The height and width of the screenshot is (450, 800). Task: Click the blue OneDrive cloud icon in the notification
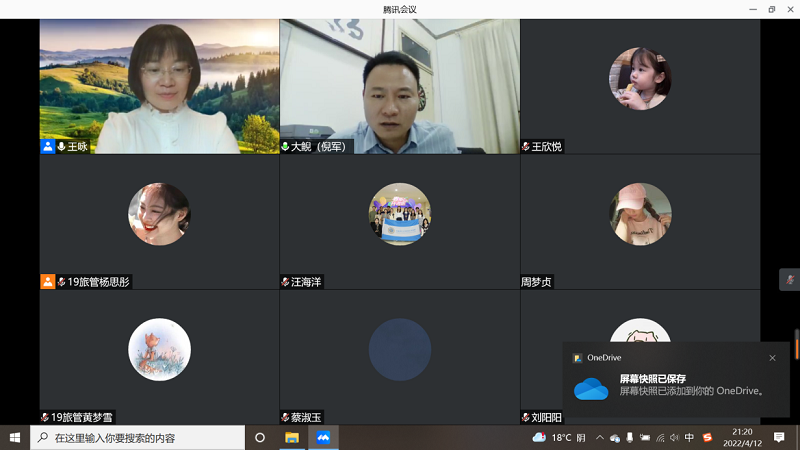[591, 388]
